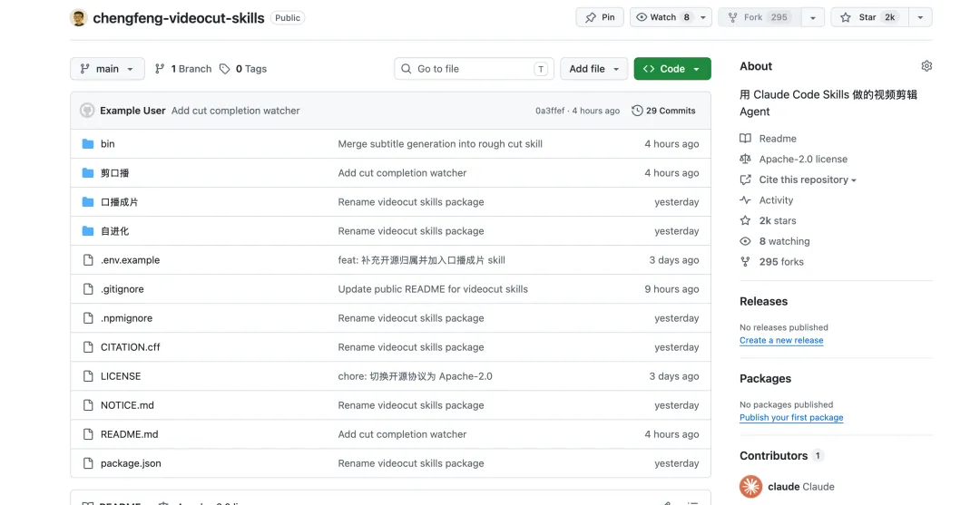Click the bin folder icon
Image resolution: width=980 pixels, height=505 pixels.
click(88, 143)
